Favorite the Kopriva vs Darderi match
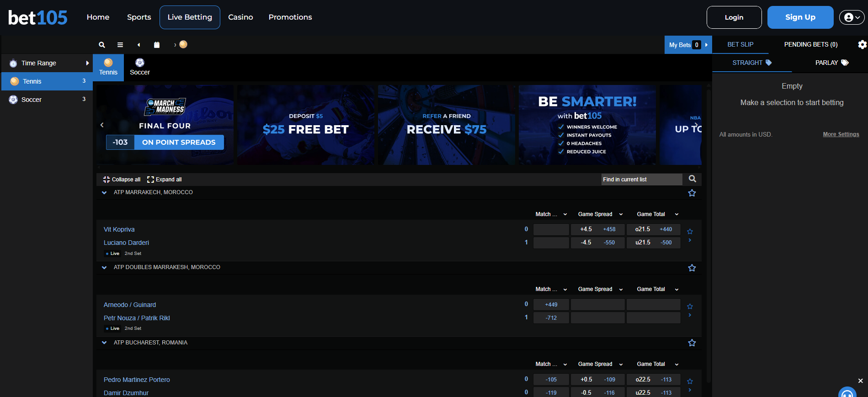Screen dimensions: 868x397 pyautogui.click(x=690, y=232)
